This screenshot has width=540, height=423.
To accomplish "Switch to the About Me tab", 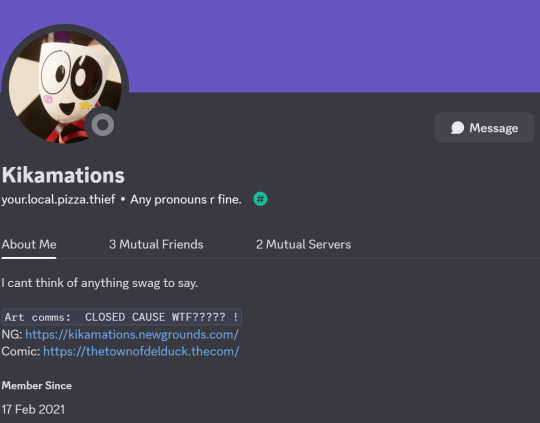I will pos(29,245).
